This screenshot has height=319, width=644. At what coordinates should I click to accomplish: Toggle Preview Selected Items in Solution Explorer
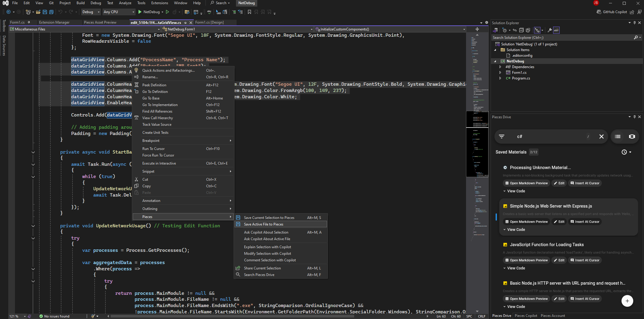(x=556, y=30)
